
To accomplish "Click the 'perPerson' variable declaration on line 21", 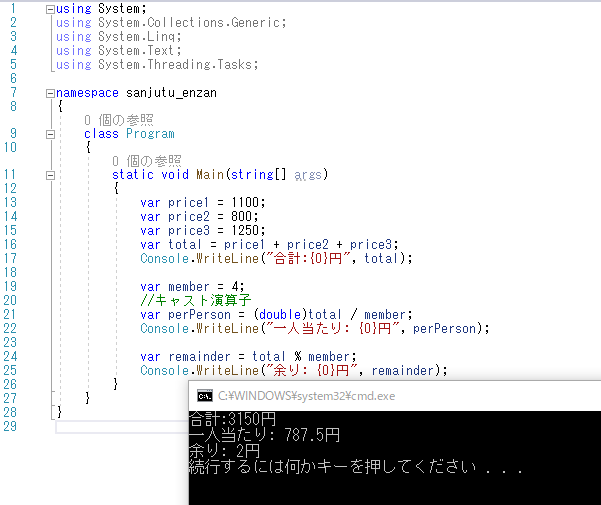I will coord(199,315).
